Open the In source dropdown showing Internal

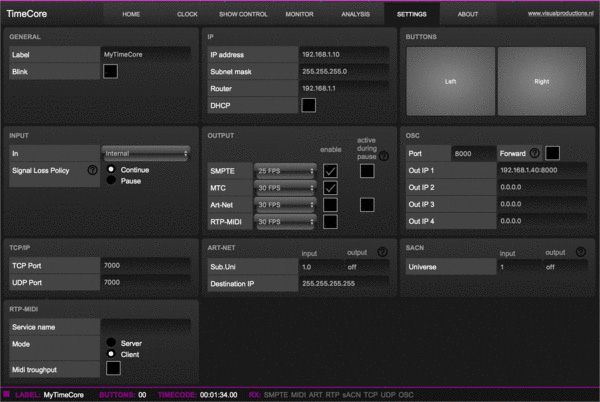coord(146,153)
